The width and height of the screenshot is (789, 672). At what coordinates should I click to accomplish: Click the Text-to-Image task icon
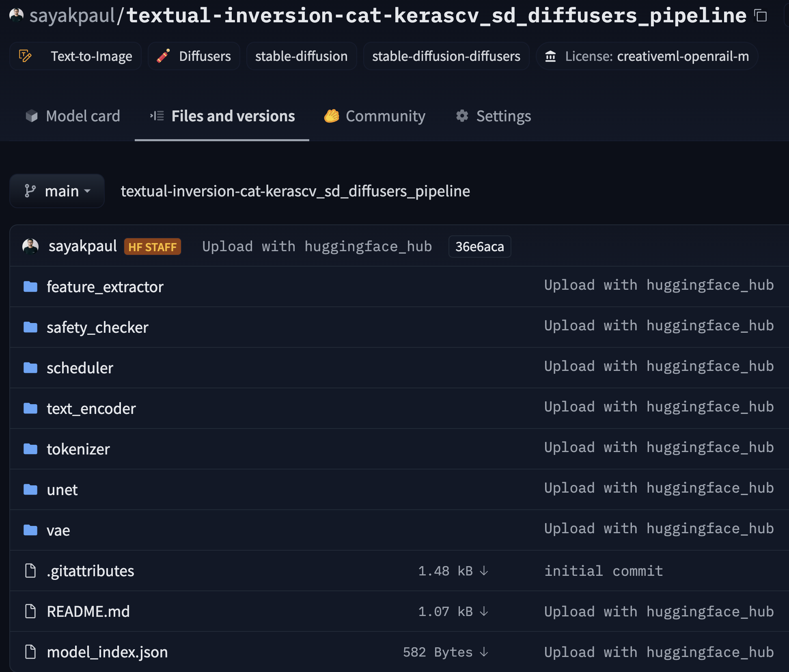25,56
